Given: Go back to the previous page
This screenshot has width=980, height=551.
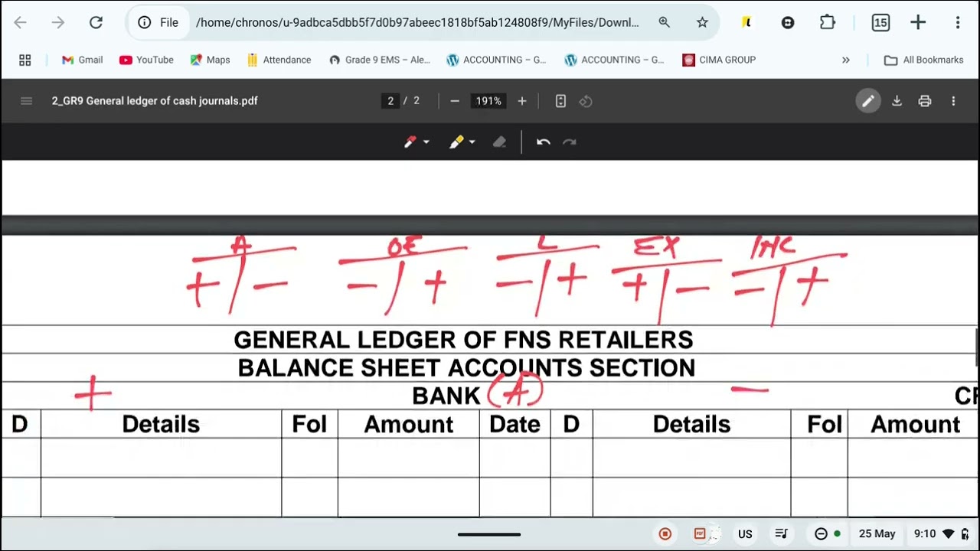Looking at the screenshot, I should click(x=21, y=23).
